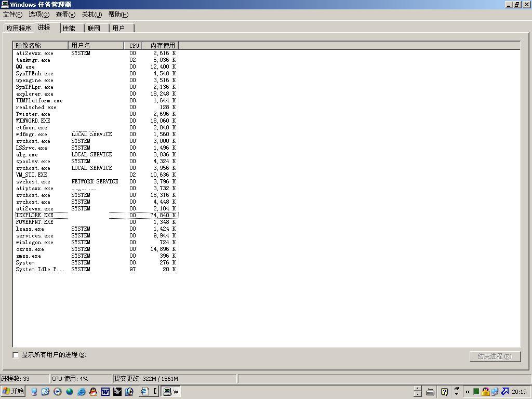Open the language bar options dropdown arrow
The width and height of the screenshot is (532, 399).
(457, 394)
